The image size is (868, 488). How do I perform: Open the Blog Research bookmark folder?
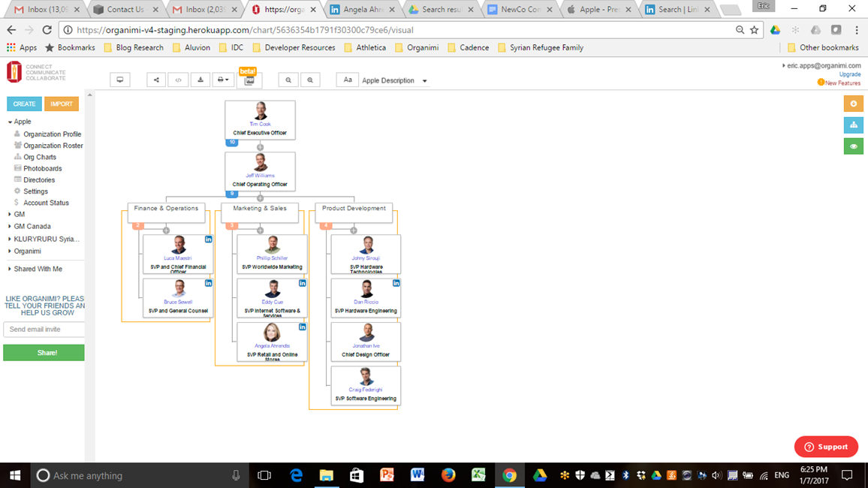[x=134, y=47]
